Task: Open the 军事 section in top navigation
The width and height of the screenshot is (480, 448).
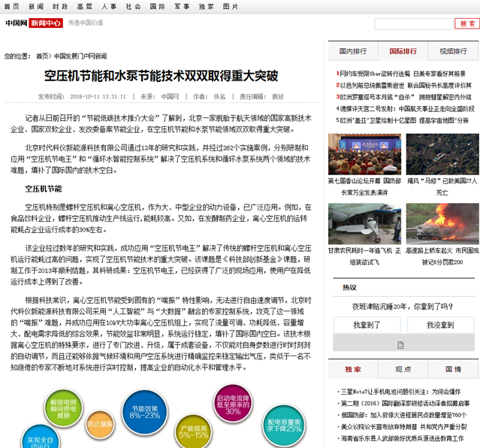Action: point(182,6)
